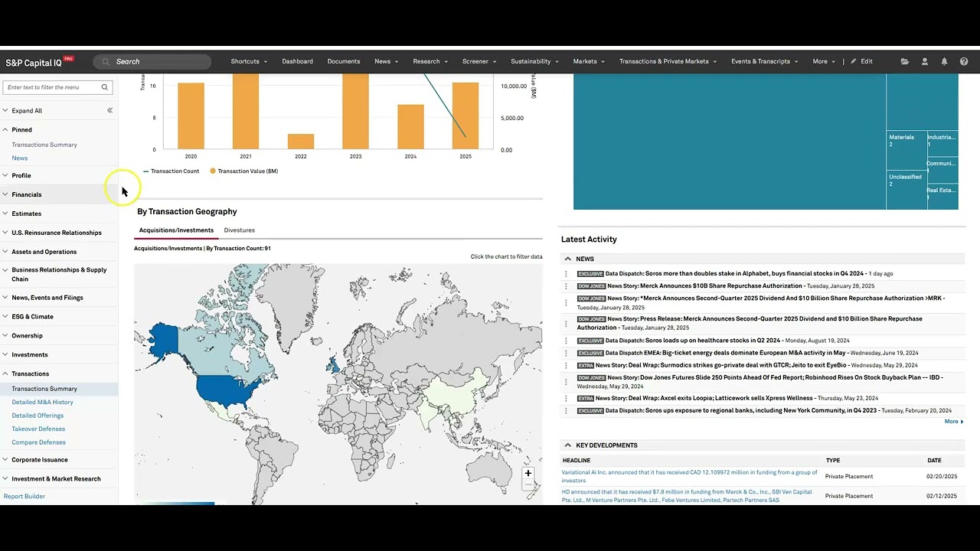
Task: Open the Screener dropdown menu
Action: (479, 61)
